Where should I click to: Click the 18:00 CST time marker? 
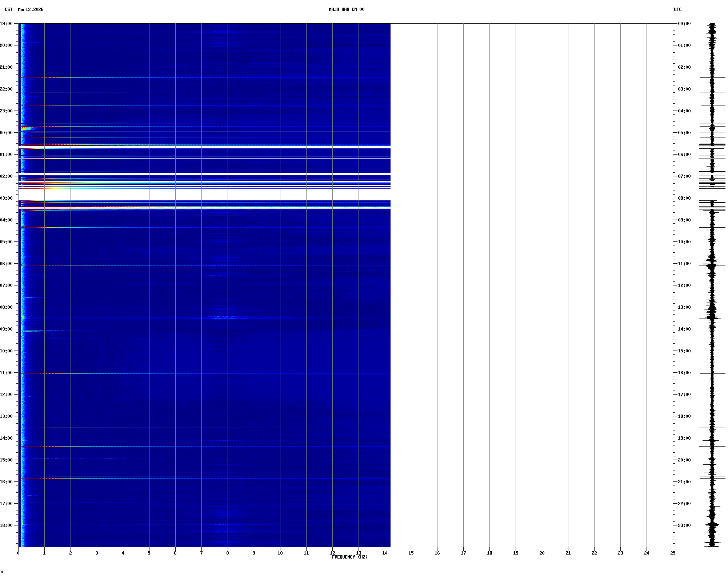[6, 525]
